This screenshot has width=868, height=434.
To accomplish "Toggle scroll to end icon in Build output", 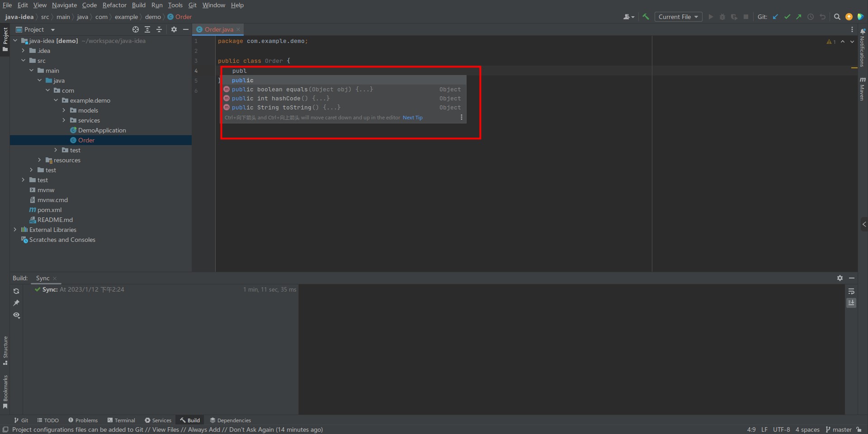I will pyautogui.click(x=851, y=303).
